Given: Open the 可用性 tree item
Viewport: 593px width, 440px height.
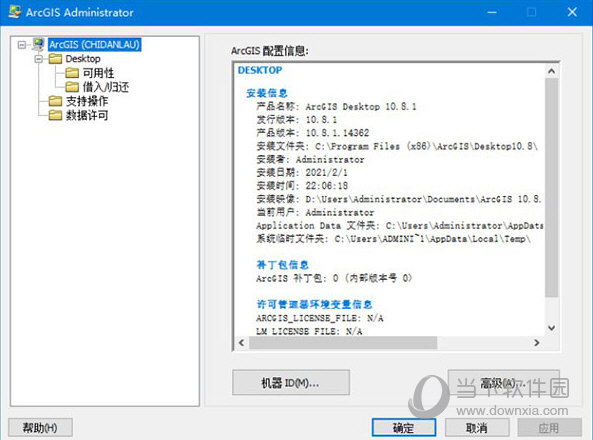Looking at the screenshot, I should tap(98, 73).
